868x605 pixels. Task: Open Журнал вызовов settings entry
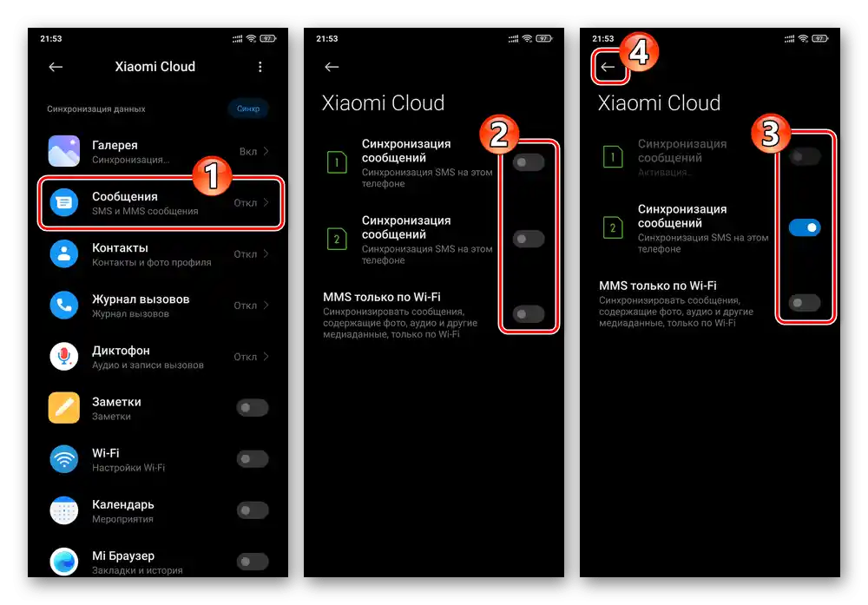click(x=160, y=306)
